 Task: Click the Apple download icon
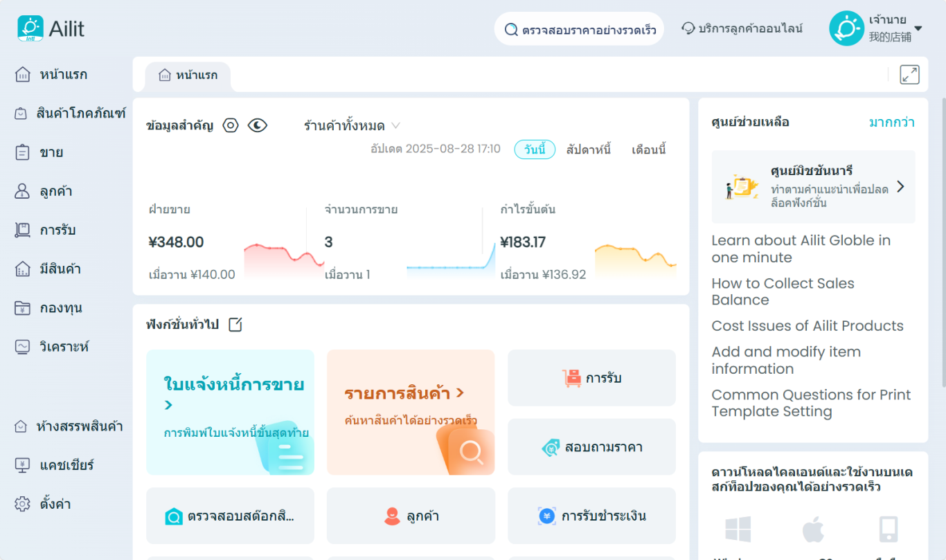click(813, 530)
